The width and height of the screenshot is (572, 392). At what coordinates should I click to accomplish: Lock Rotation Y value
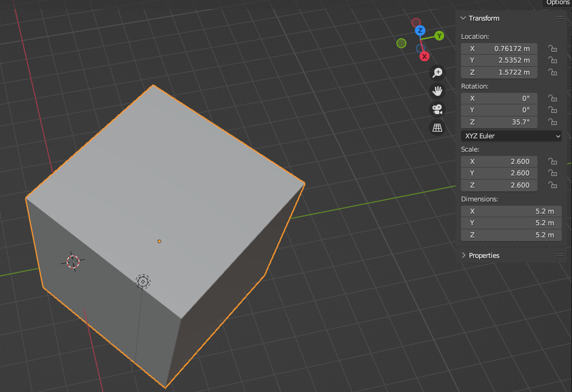(553, 110)
